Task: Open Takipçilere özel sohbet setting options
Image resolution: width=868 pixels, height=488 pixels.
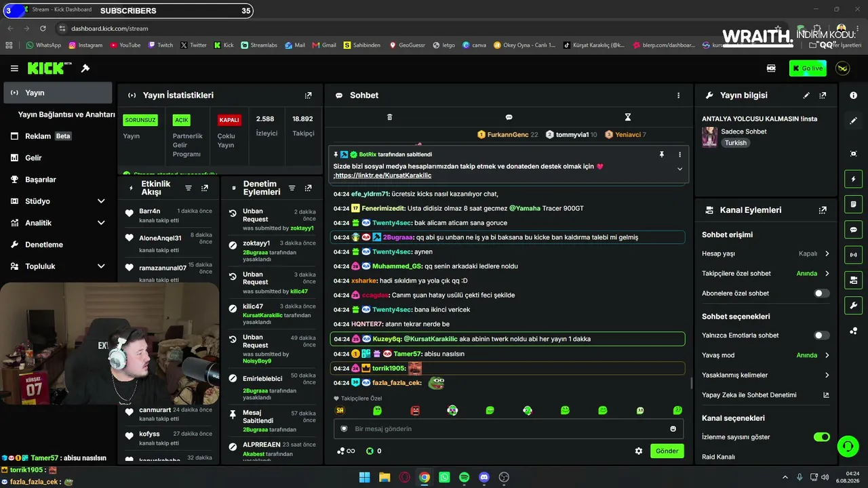Action: click(766, 274)
